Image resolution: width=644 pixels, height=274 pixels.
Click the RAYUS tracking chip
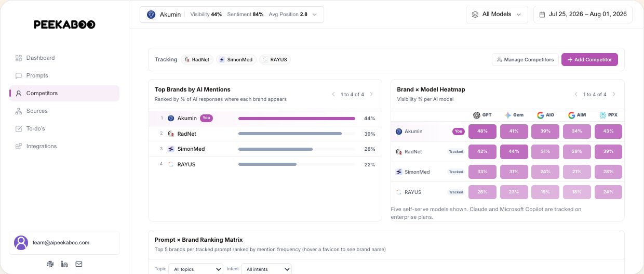point(275,59)
